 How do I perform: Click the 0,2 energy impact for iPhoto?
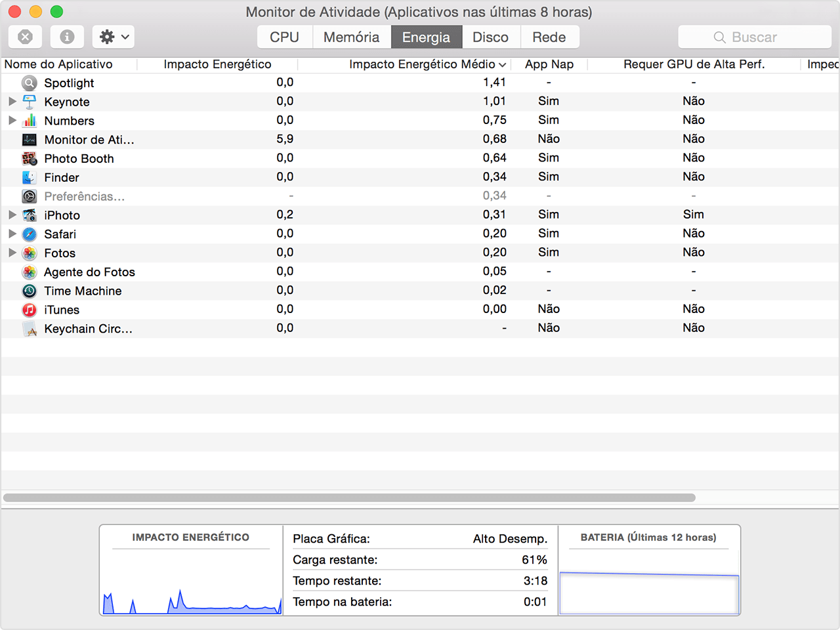285,215
